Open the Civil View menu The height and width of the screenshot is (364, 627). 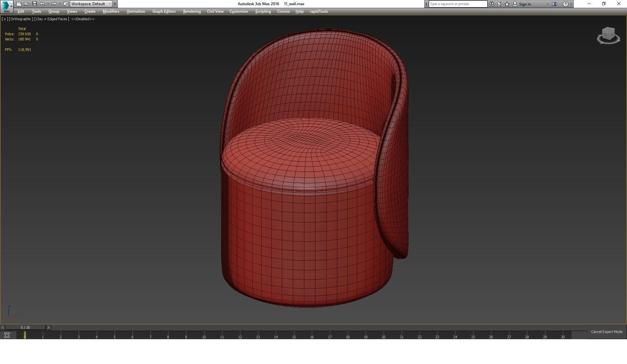click(215, 11)
